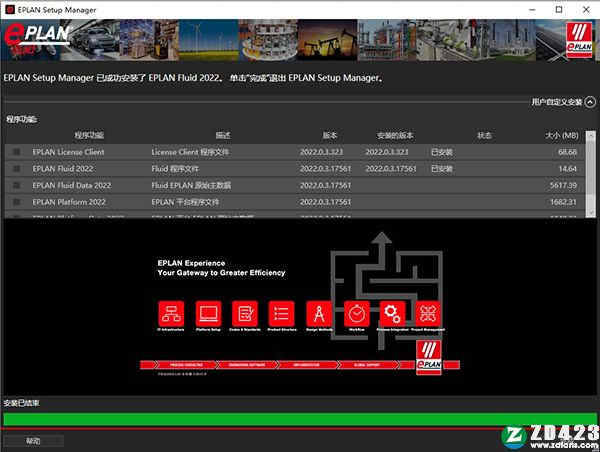
Task: Click the 版本 column header
Action: pyautogui.click(x=330, y=135)
